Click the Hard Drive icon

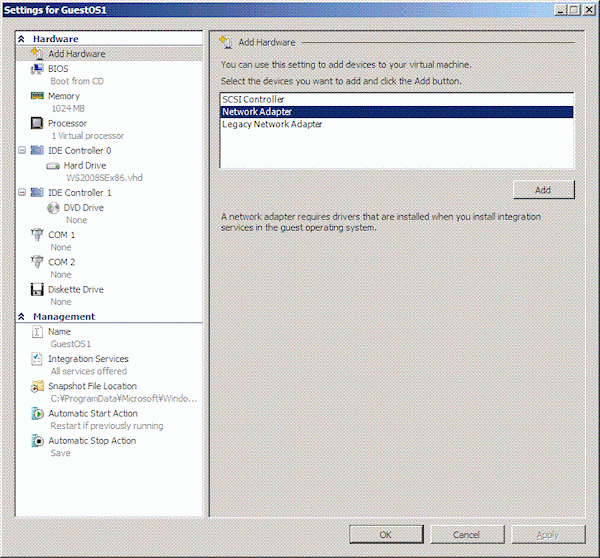click(x=53, y=166)
